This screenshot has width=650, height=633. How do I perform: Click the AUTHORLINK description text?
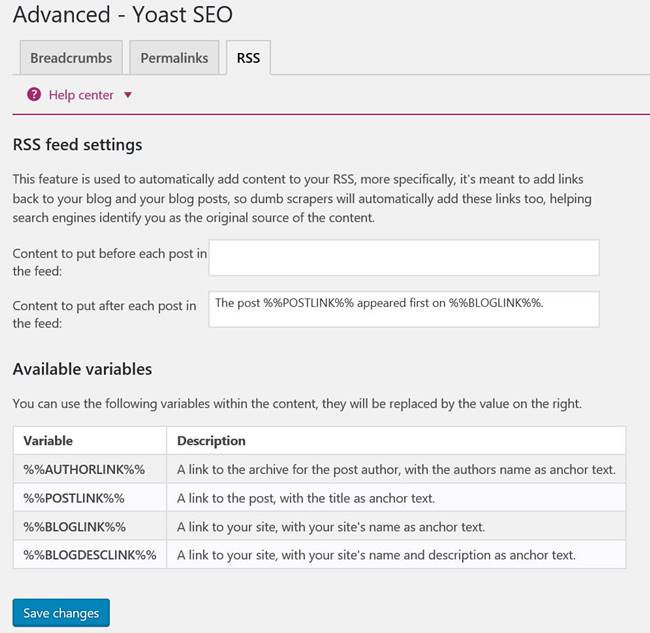click(x=396, y=469)
